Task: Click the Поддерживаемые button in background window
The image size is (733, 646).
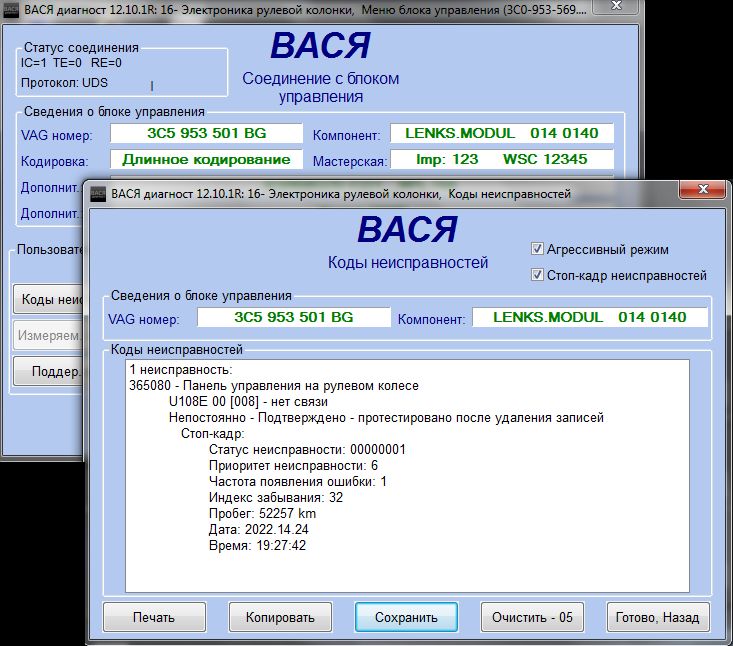Action: point(48,371)
